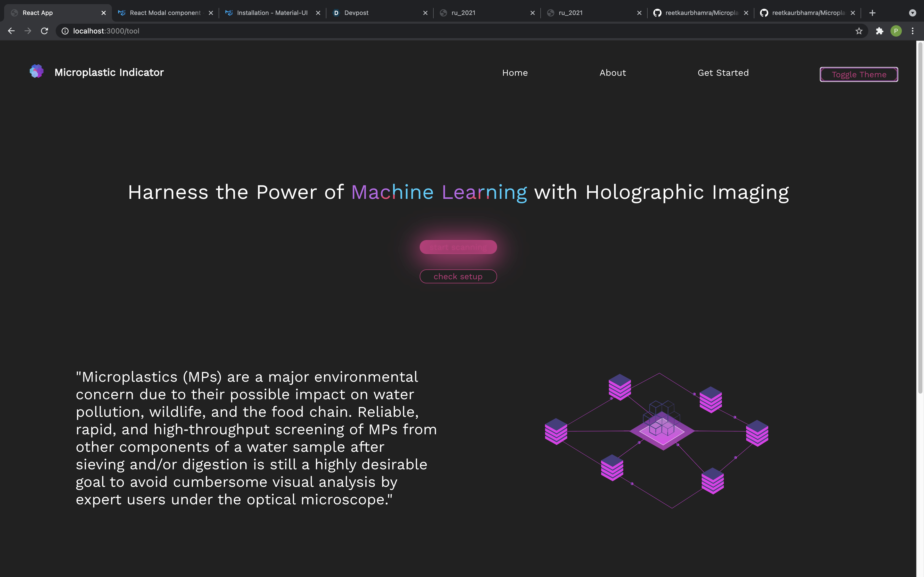View site information icon in address bar

tap(65, 31)
